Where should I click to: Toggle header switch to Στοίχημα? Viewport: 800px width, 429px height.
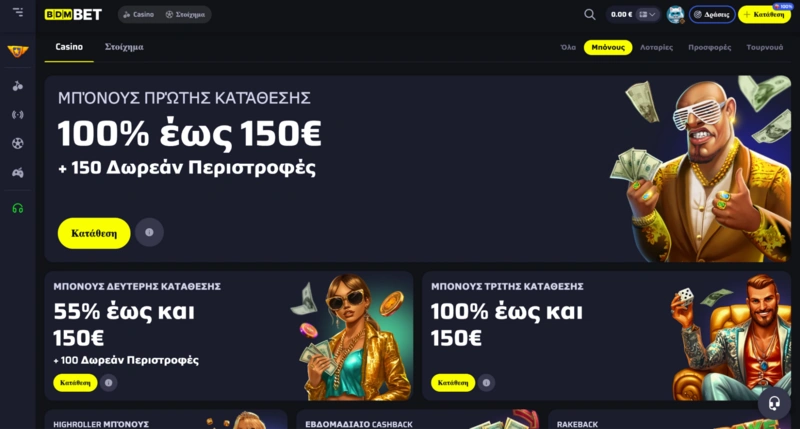[185, 14]
